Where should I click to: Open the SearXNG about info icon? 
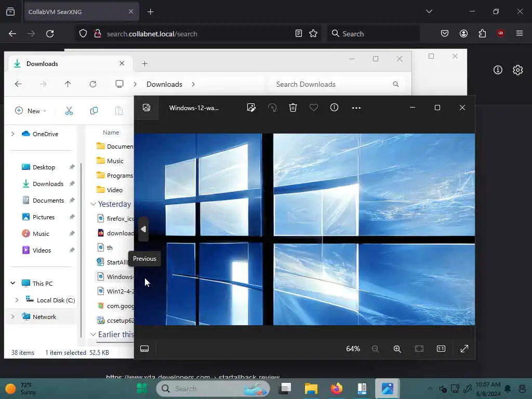coord(498,70)
